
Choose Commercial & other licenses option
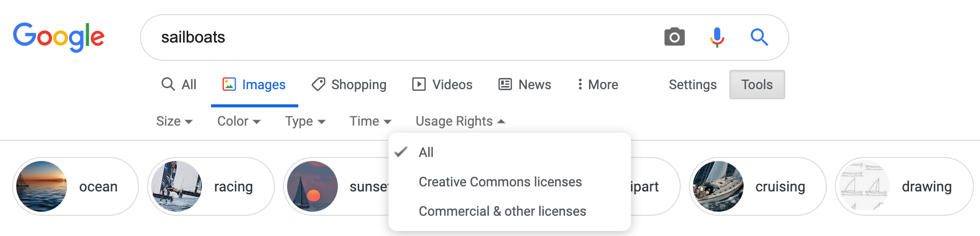coord(502,211)
